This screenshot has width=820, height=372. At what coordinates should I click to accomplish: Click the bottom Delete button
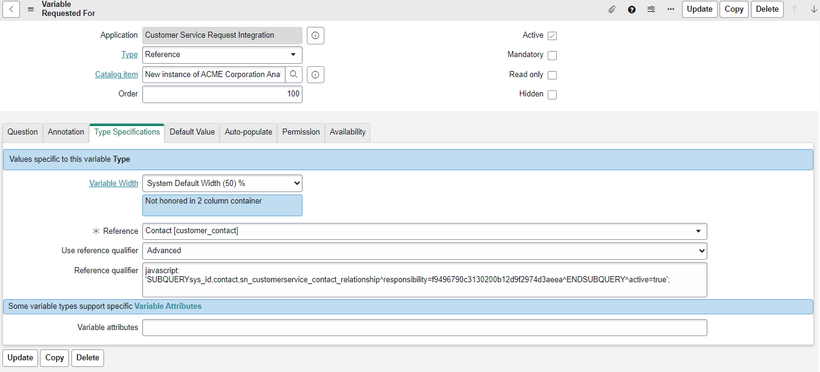tap(87, 358)
